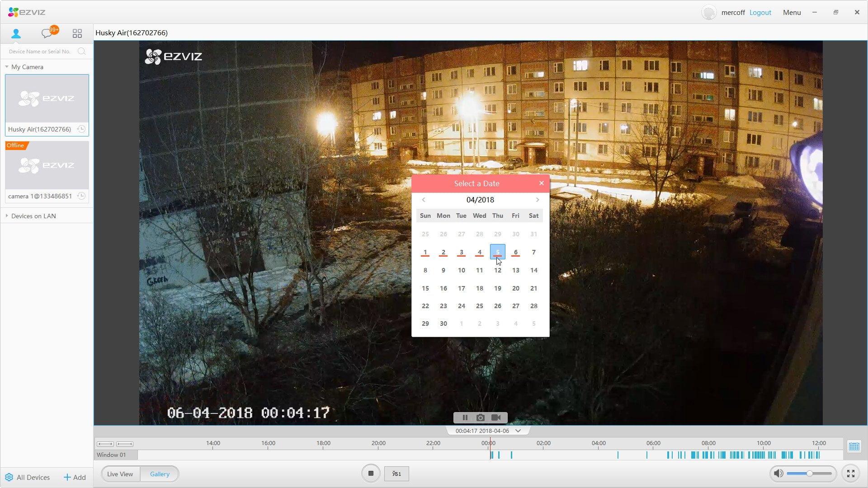The height and width of the screenshot is (488, 868).
Task: Restore down the EZVIZ window
Action: tap(836, 12)
